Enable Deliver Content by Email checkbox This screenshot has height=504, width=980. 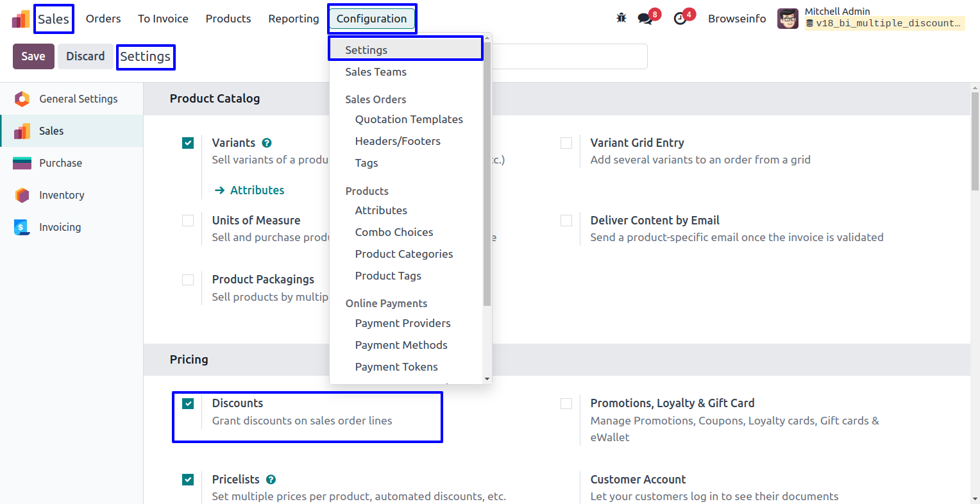pos(566,221)
